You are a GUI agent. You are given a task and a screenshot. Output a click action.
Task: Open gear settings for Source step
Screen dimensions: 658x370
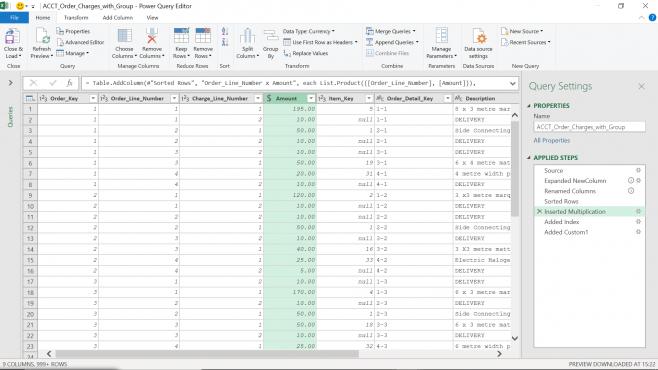[638, 170]
